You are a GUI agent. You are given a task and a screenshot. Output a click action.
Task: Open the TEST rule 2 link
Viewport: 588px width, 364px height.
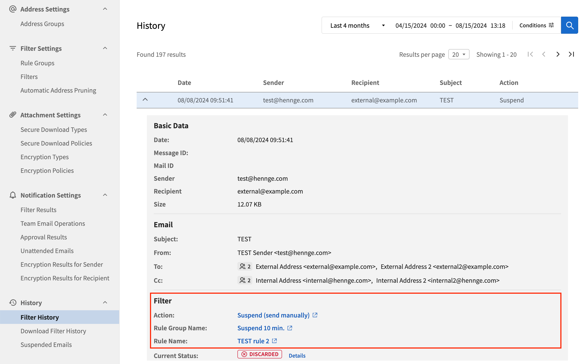pyautogui.click(x=253, y=341)
